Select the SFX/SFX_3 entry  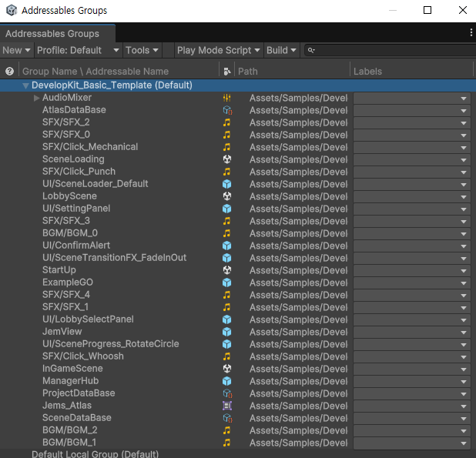coord(66,221)
